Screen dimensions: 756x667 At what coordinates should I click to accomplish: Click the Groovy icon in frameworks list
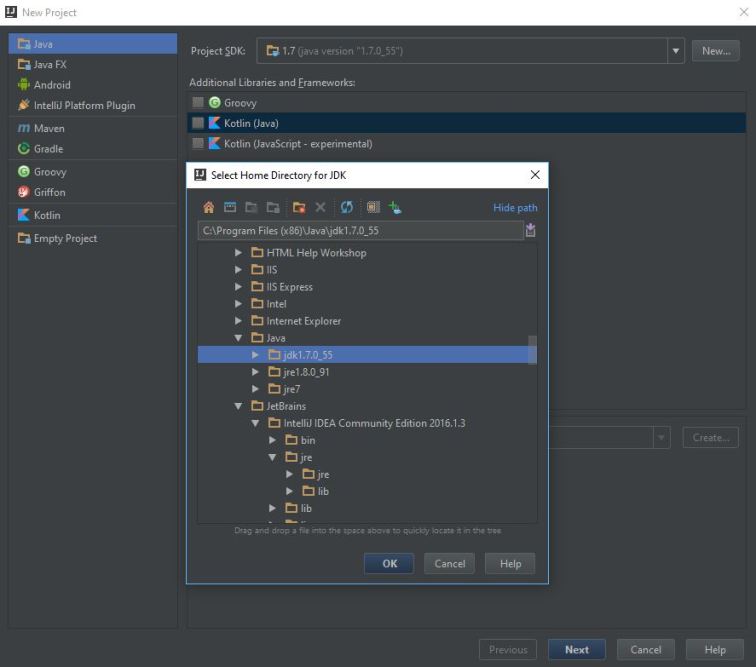point(215,102)
